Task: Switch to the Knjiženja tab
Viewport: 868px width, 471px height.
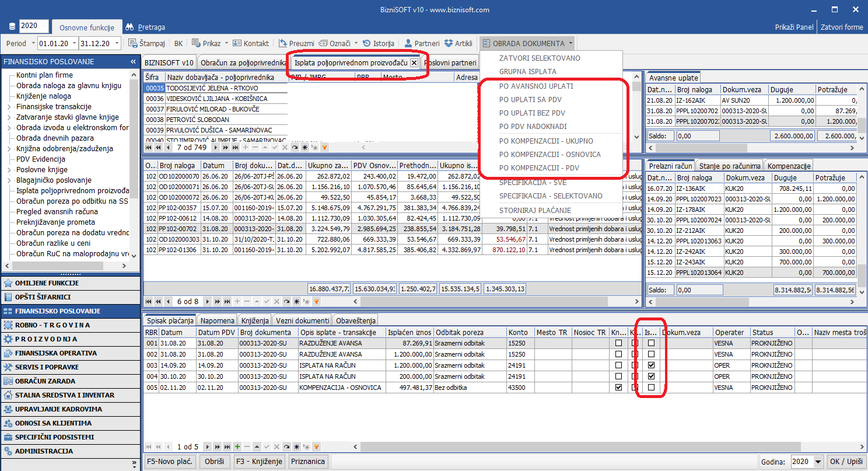Action: 254,320
